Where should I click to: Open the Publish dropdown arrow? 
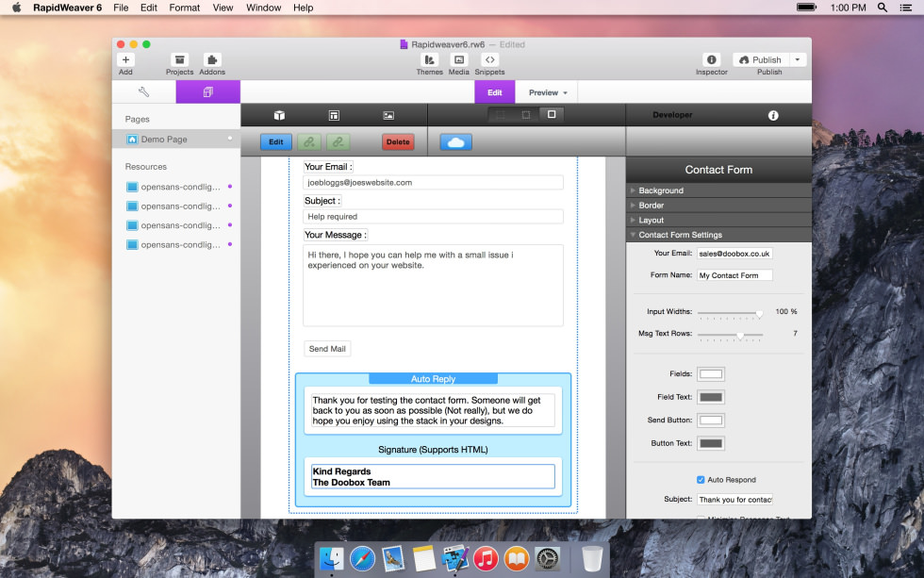pyautogui.click(x=798, y=59)
